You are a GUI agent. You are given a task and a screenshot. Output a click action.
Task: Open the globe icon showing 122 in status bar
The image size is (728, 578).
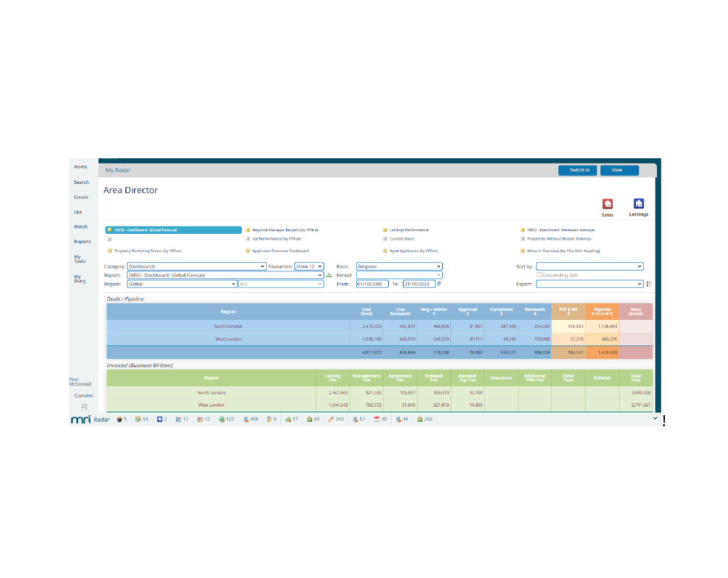coord(221,419)
